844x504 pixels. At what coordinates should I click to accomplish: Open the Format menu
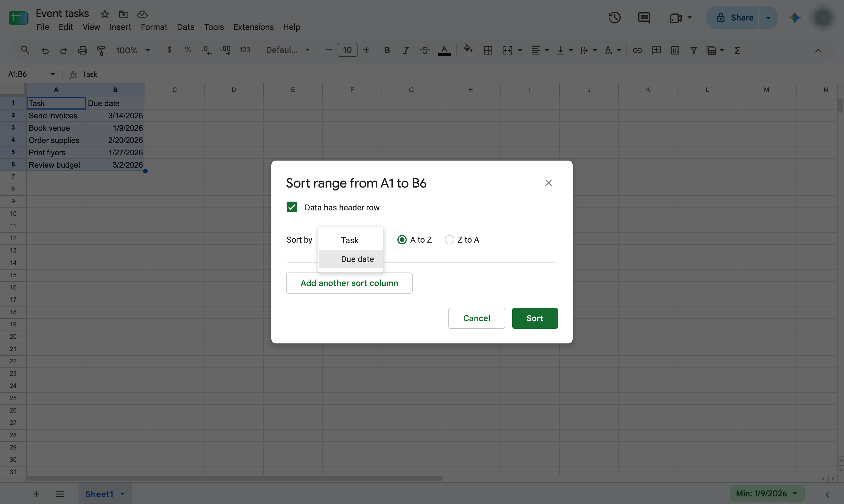coord(154,27)
